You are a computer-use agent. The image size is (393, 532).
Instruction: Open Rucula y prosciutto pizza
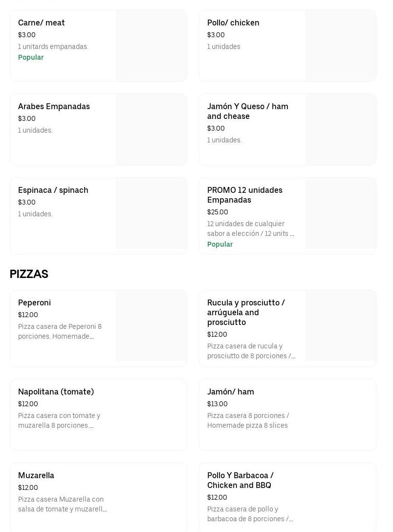[x=246, y=313]
